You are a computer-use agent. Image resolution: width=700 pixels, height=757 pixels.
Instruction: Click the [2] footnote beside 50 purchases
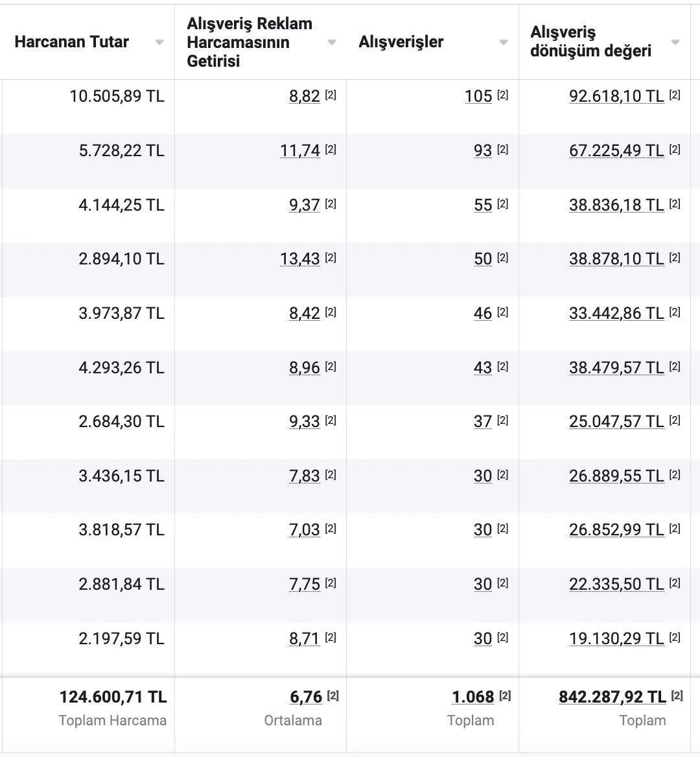(502, 257)
